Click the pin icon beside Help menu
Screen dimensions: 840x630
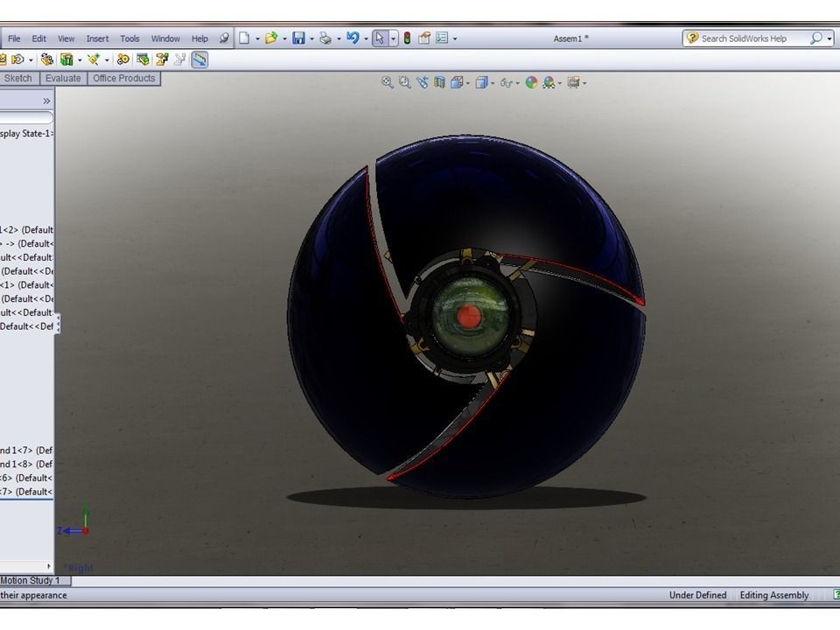[x=224, y=38]
